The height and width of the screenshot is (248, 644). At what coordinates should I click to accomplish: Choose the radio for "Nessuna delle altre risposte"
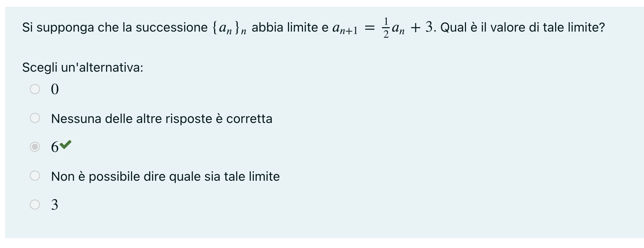[x=35, y=118]
